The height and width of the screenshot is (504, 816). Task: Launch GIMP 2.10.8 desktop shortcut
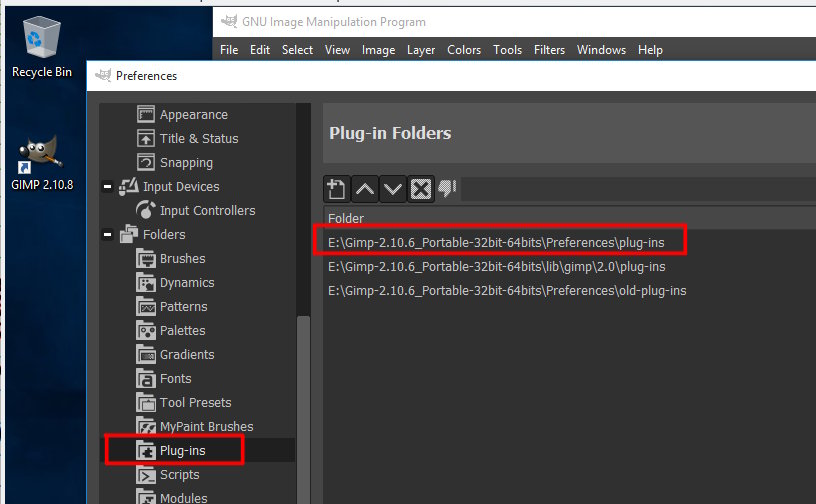42,162
